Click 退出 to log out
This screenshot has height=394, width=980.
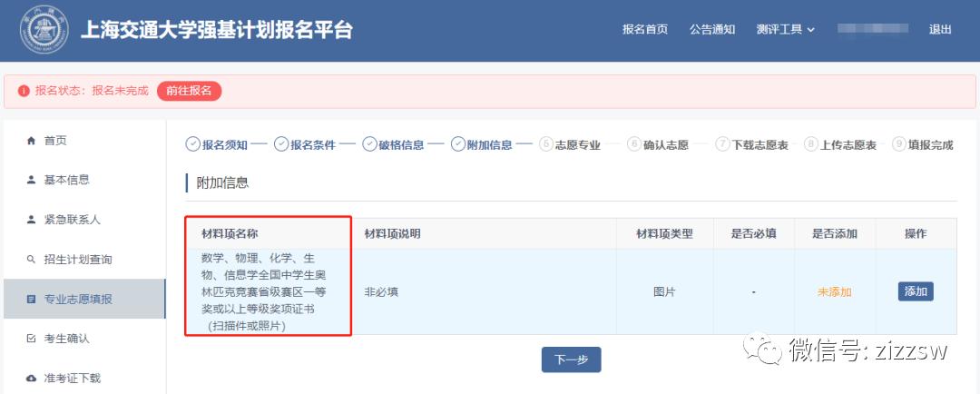pos(940,29)
